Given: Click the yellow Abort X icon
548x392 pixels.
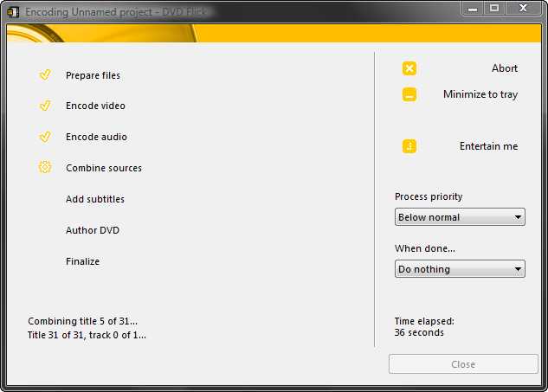Looking at the screenshot, I should click(x=409, y=68).
